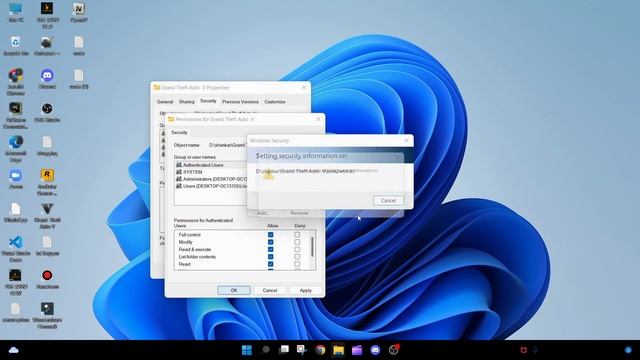Open taskbar Search

click(x=266, y=350)
